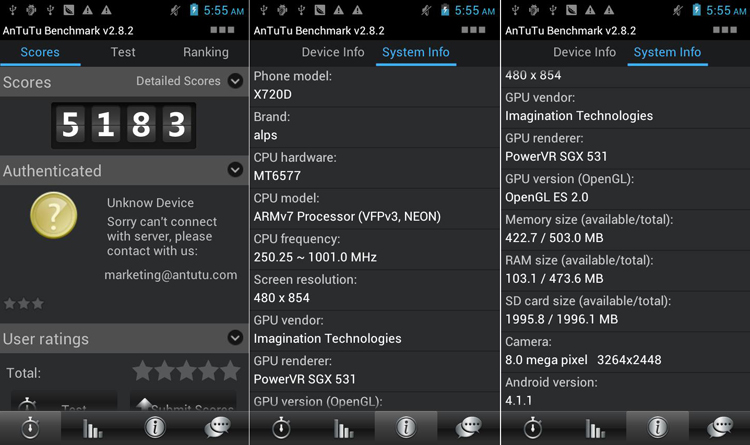Tap the battery icon in right screen status bar
Screen dimensions: 750x445
point(696,10)
